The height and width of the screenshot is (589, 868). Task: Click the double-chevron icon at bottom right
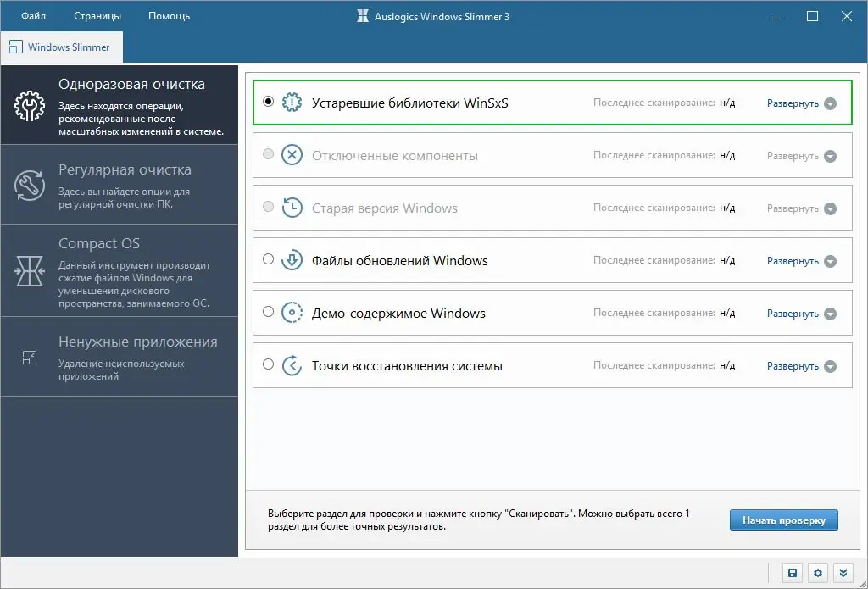point(841,573)
